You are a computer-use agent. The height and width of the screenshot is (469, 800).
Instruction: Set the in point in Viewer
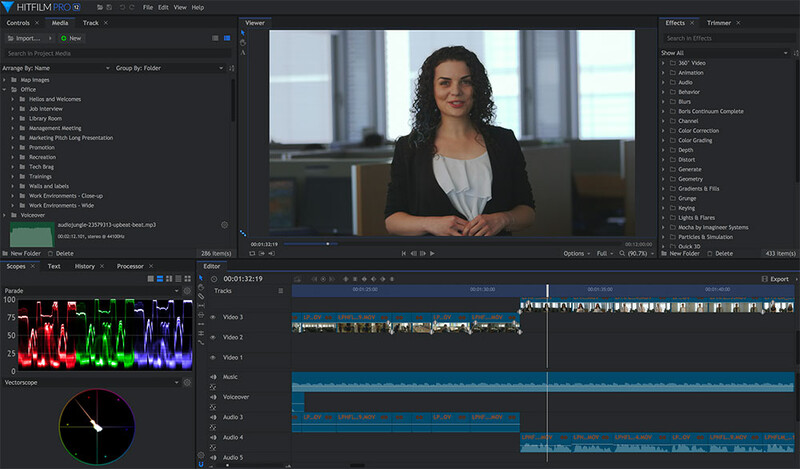pyautogui.click(x=262, y=253)
